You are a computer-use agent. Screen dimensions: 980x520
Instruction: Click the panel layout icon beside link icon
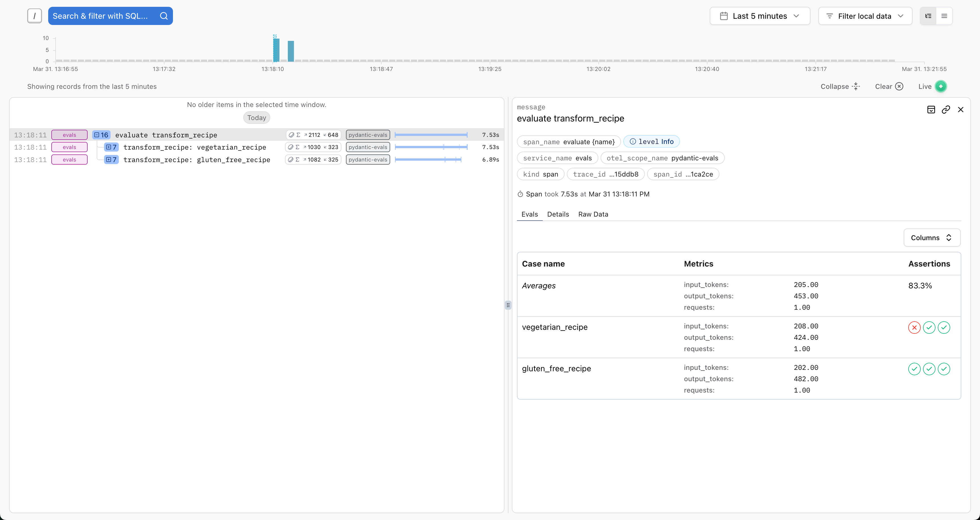coord(931,110)
